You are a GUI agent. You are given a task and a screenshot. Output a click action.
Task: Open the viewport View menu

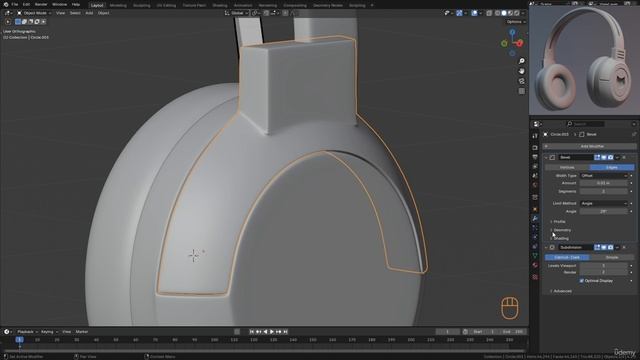click(60, 13)
